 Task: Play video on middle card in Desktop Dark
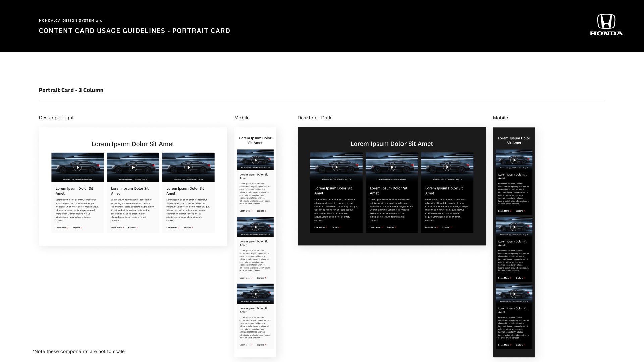[x=392, y=167]
